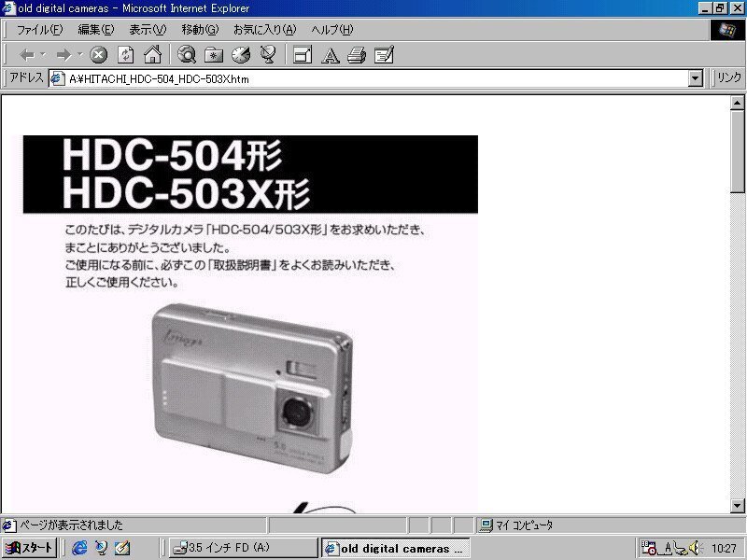Click the vertical scrollbar thumb

(737, 151)
